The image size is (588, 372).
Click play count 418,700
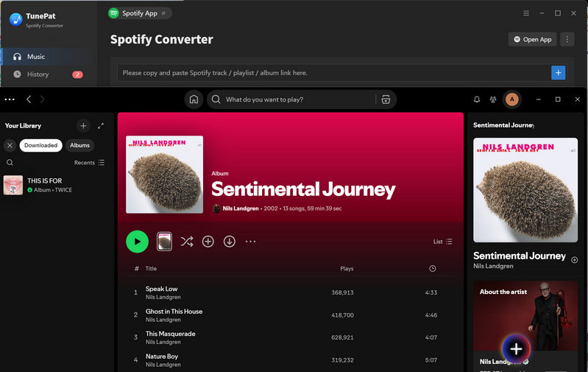pyautogui.click(x=342, y=315)
